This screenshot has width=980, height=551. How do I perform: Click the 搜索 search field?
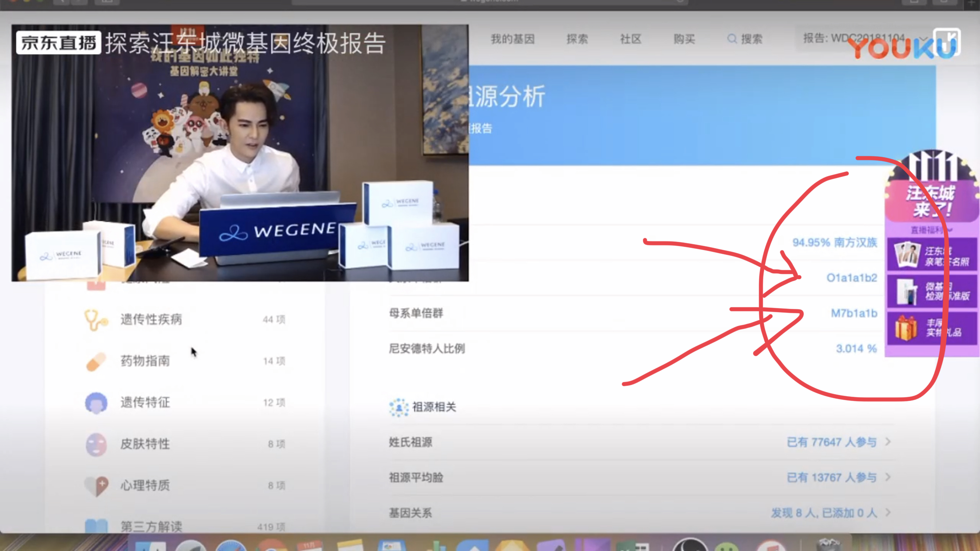click(x=745, y=39)
